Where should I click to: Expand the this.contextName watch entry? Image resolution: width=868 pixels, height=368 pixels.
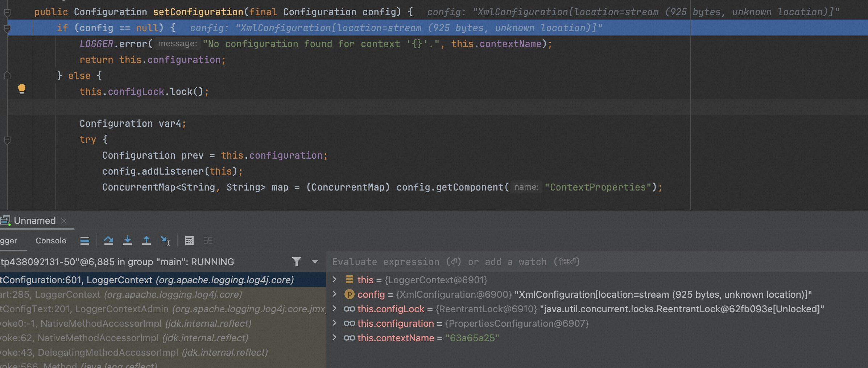pyautogui.click(x=335, y=338)
